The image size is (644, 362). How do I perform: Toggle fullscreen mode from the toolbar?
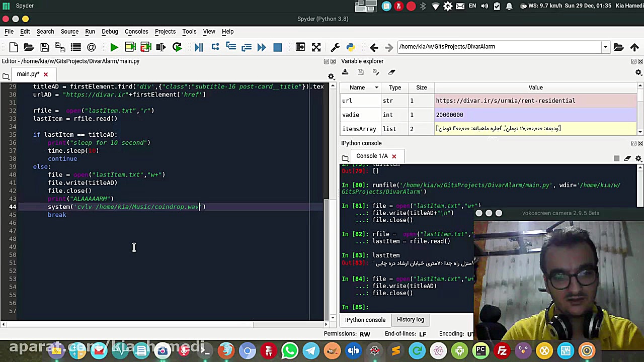[x=316, y=47]
